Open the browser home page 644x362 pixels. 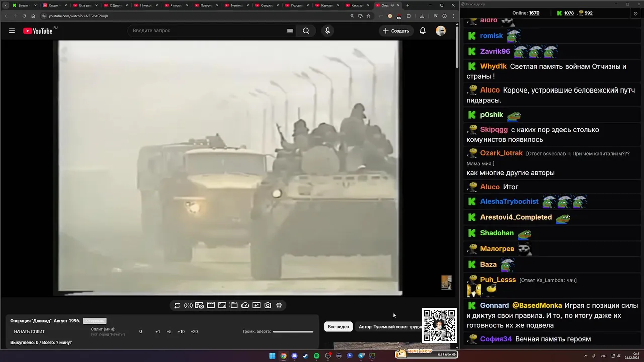pyautogui.click(x=33, y=16)
